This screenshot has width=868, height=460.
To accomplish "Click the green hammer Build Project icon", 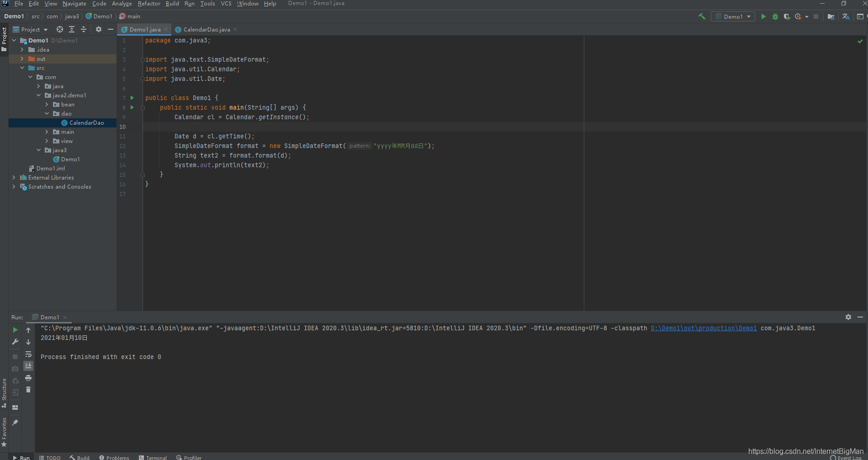I will pyautogui.click(x=702, y=16).
